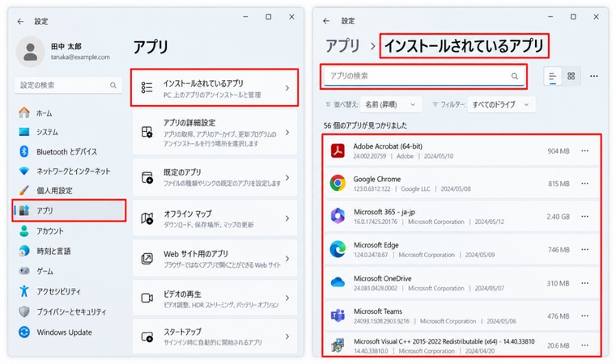Open インストールされているアプリ in the apps list
Screen dimensions: 616x364
click(x=215, y=88)
